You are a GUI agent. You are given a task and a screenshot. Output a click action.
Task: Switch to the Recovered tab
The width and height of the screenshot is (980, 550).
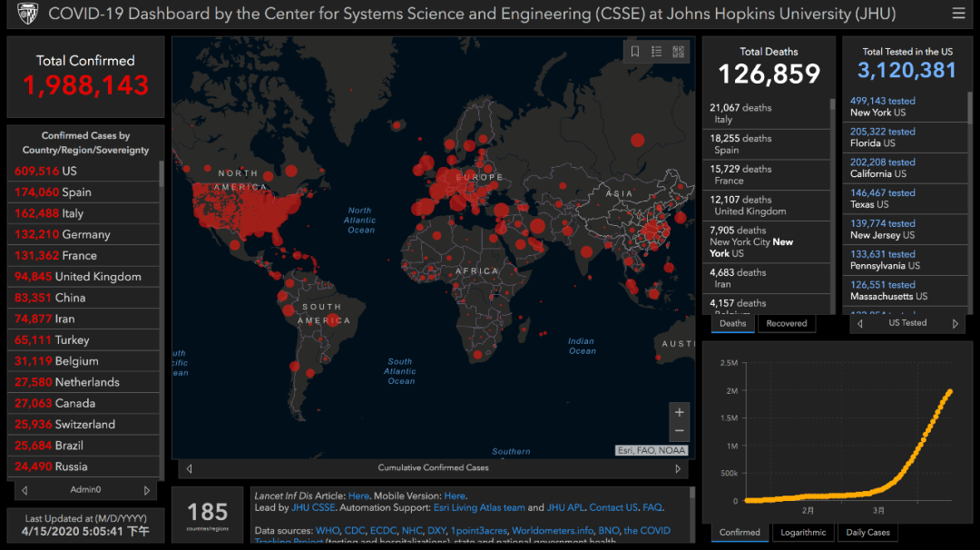786,323
